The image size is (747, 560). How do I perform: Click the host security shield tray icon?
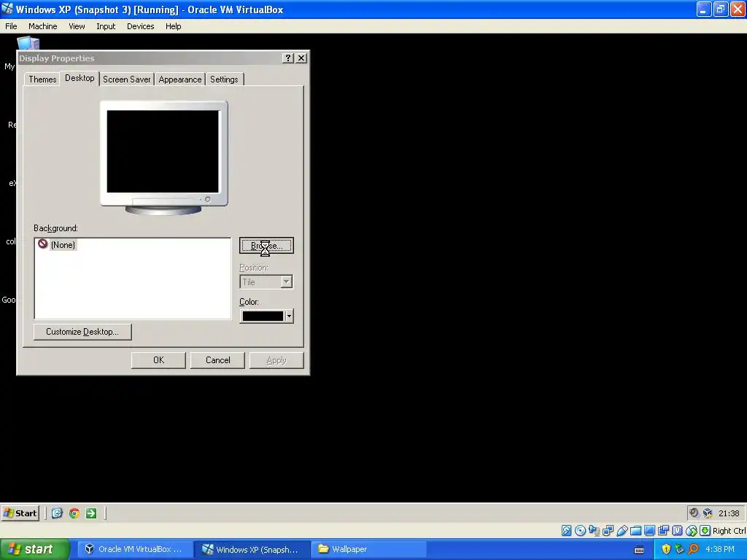(x=666, y=549)
